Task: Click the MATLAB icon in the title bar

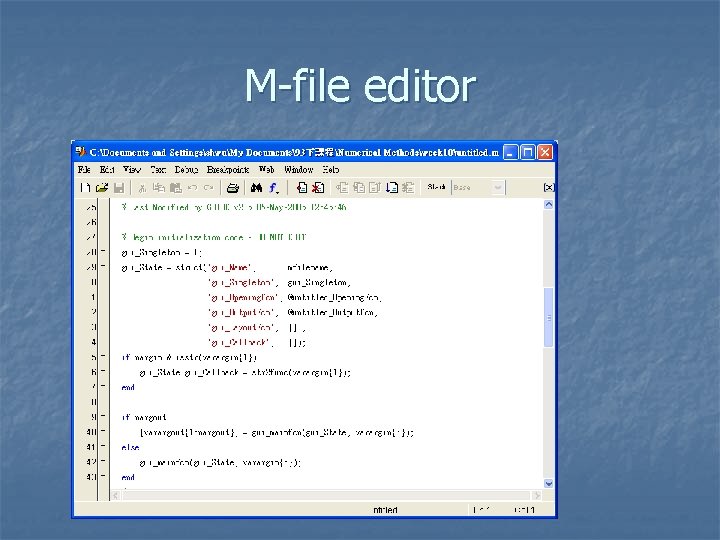Action: tap(81, 152)
